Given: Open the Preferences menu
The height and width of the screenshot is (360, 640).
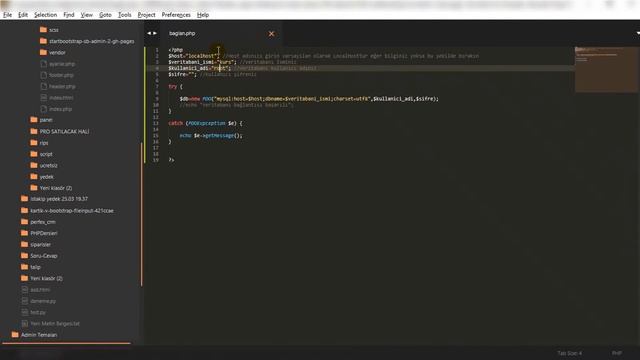Looking at the screenshot, I should 176,15.
